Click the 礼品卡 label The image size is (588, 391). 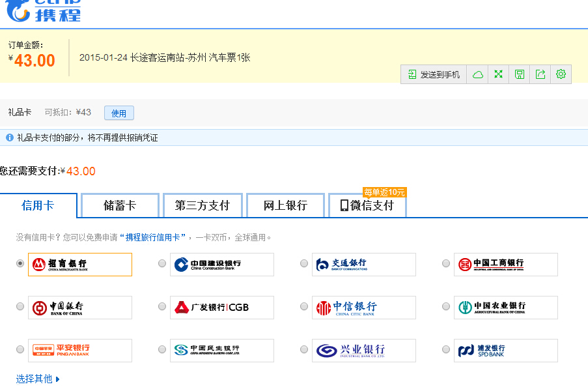click(20, 112)
